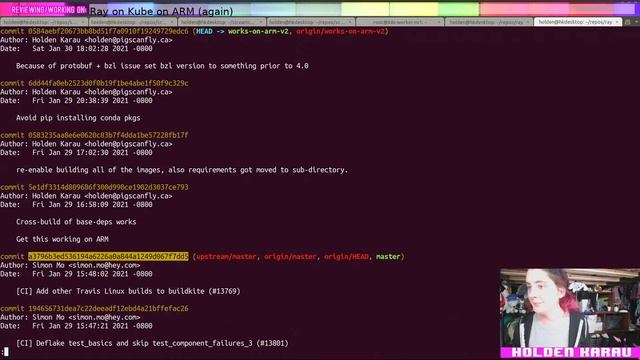Click the REVIEWING/WORKING ON label

48,10
